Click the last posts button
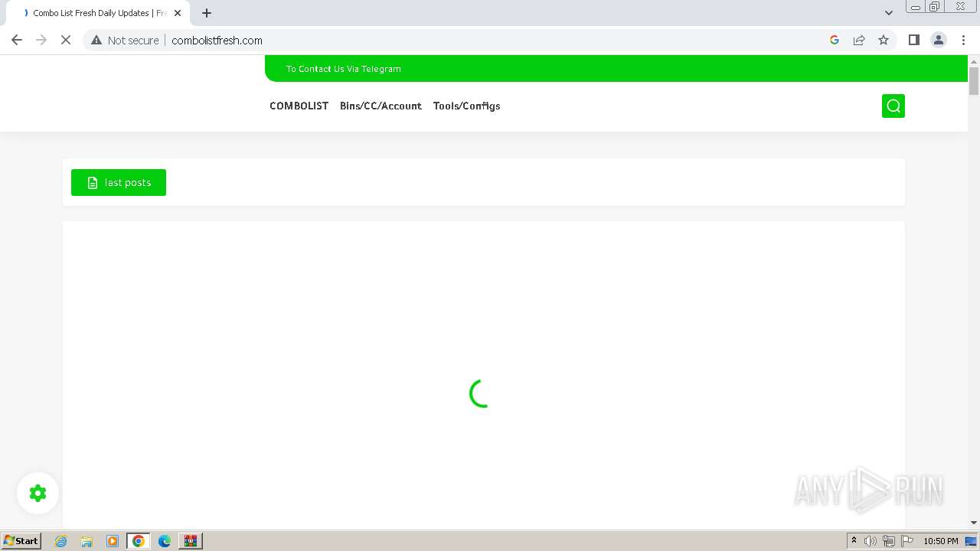This screenshot has width=980, height=551. tap(119, 182)
